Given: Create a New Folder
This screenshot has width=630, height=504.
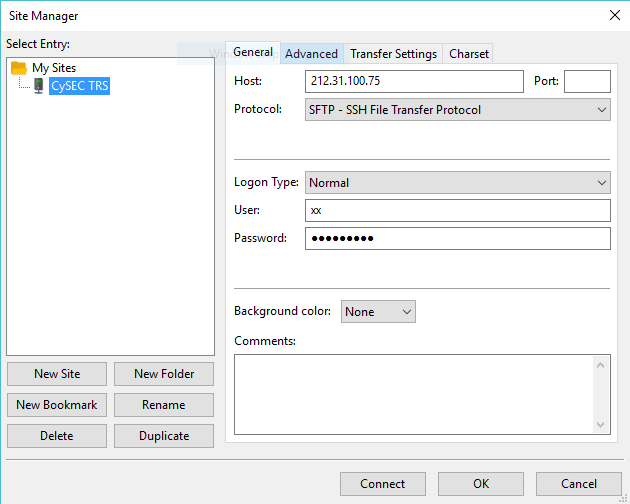Looking at the screenshot, I should (x=164, y=374).
